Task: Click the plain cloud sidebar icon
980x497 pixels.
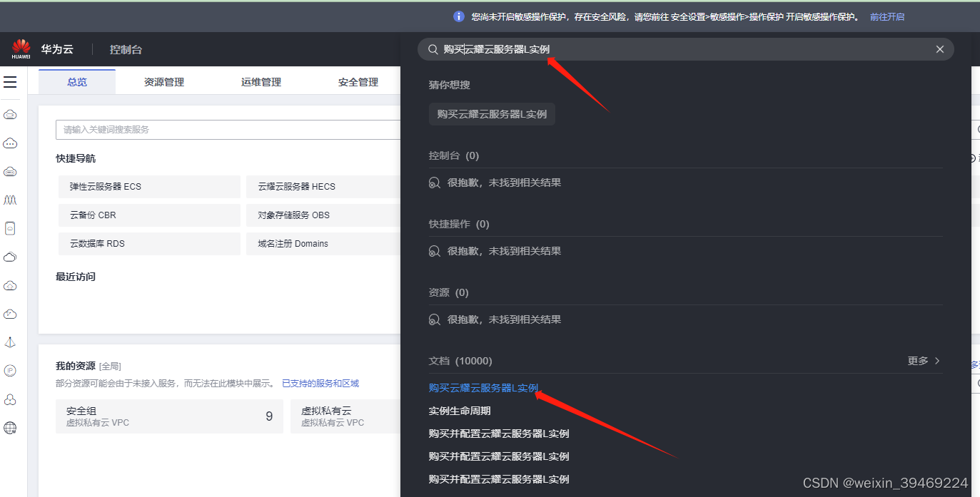Action: coord(10,257)
